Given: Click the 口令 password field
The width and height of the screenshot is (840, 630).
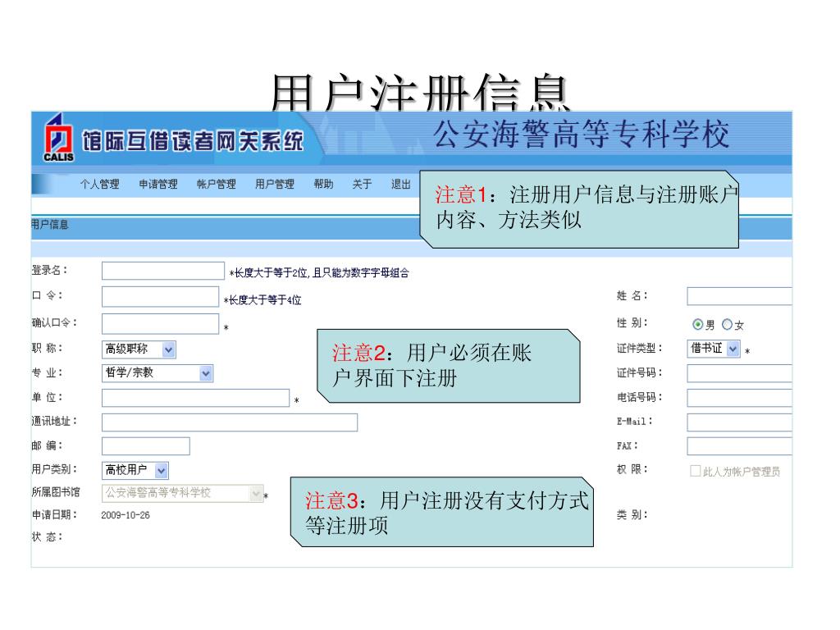Looking at the screenshot, I should click(x=160, y=297).
